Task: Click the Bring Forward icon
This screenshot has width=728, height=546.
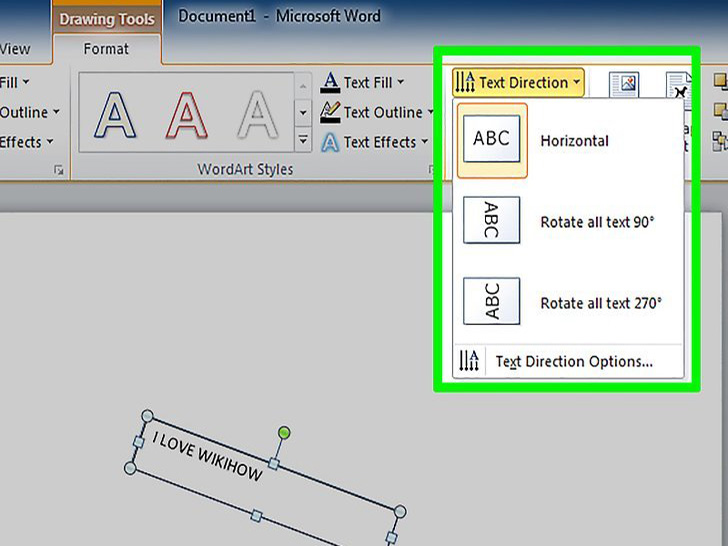Action: click(721, 81)
